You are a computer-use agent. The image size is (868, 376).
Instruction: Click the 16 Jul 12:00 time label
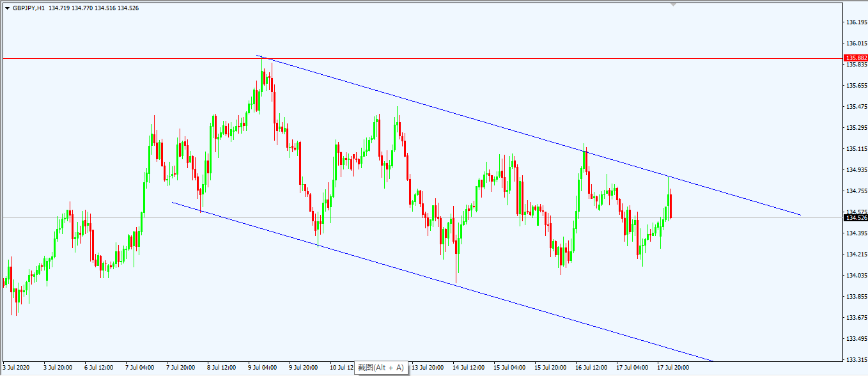pos(591,368)
